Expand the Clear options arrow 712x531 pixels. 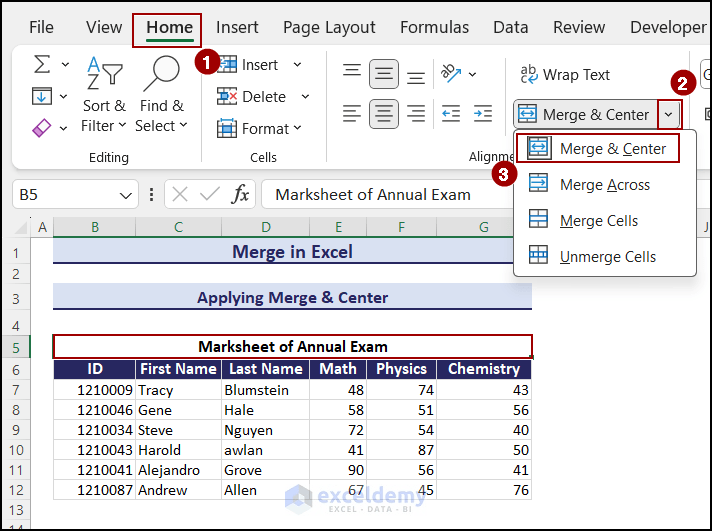(64, 128)
